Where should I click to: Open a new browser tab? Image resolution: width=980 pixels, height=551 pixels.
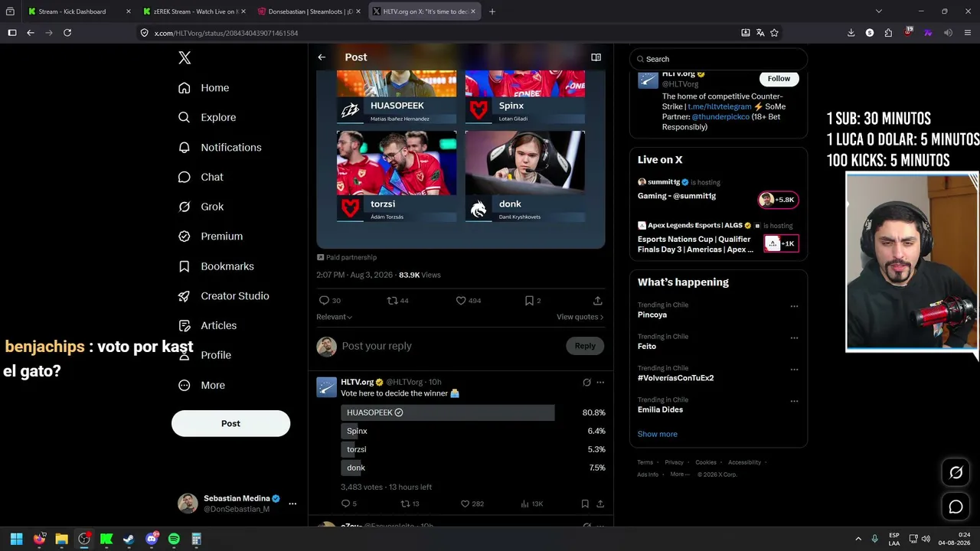pyautogui.click(x=492, y=11)
